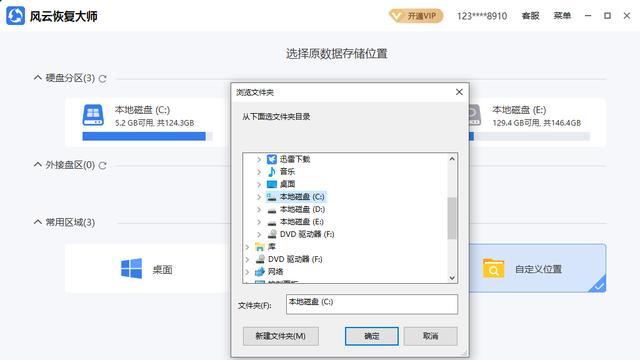Open the 开通VIP badge
This screenshot has width=640, height=360.
416,16
